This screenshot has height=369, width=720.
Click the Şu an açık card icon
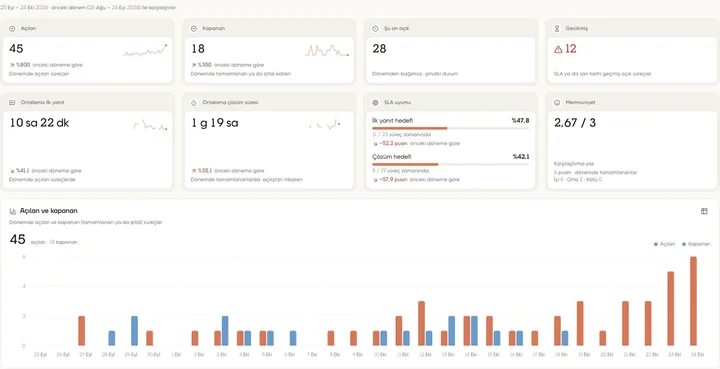[x=375, y=28]
